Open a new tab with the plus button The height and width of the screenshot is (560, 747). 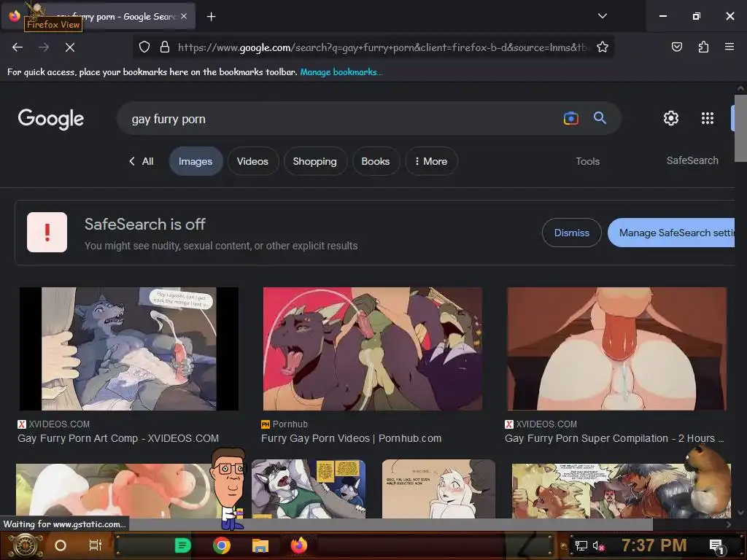(x=211, y=17)
